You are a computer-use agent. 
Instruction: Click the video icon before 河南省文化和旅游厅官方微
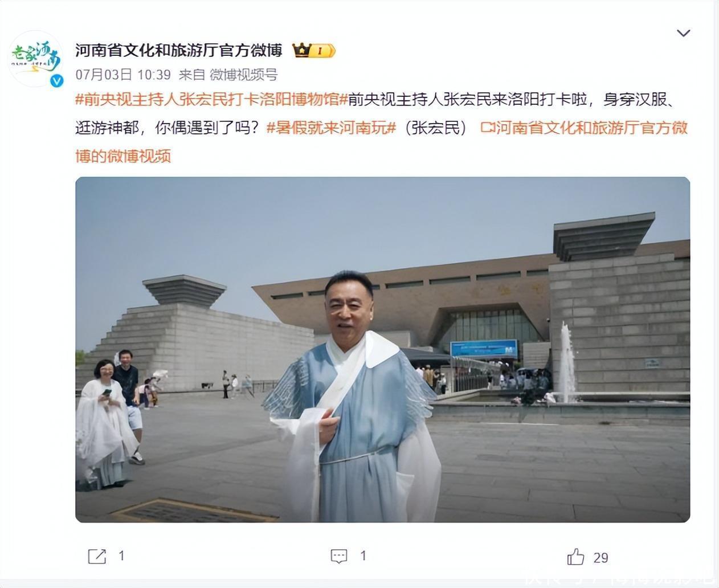(487, 128)
